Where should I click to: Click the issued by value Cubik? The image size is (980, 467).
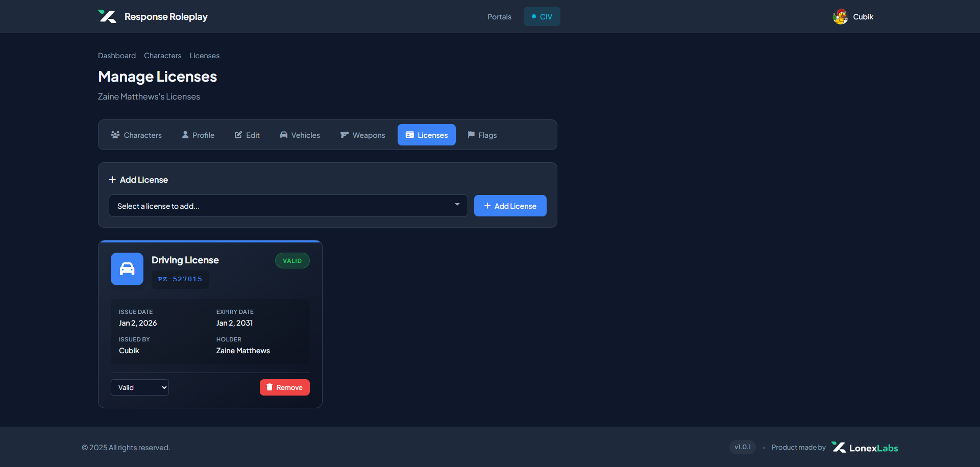click(129, 351)
